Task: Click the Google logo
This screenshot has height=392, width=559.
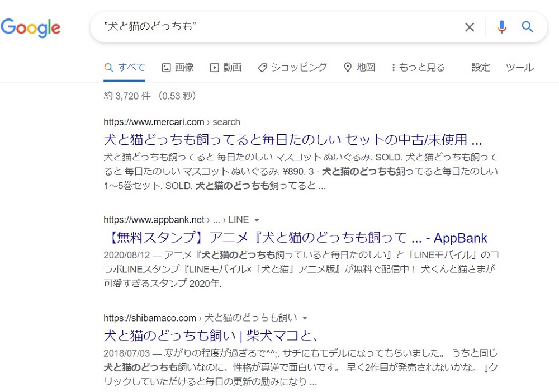Action: coord(31,27)
